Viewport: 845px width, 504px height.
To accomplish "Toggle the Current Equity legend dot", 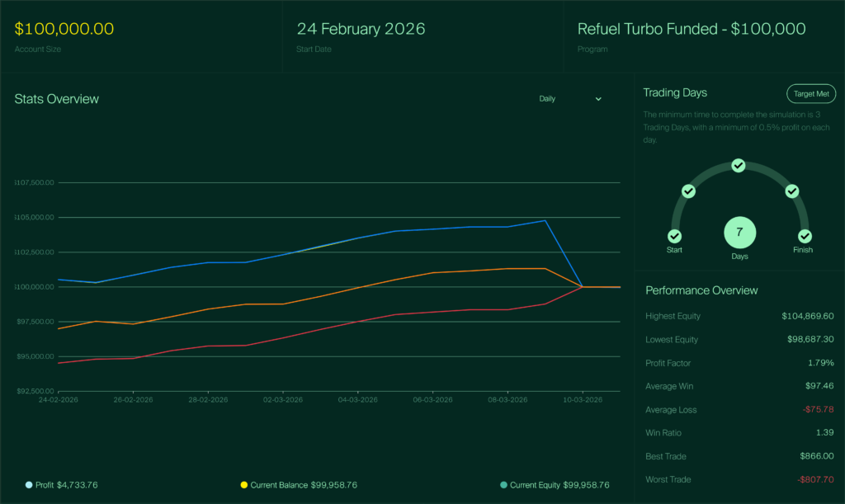I will [x=503, y=485].
